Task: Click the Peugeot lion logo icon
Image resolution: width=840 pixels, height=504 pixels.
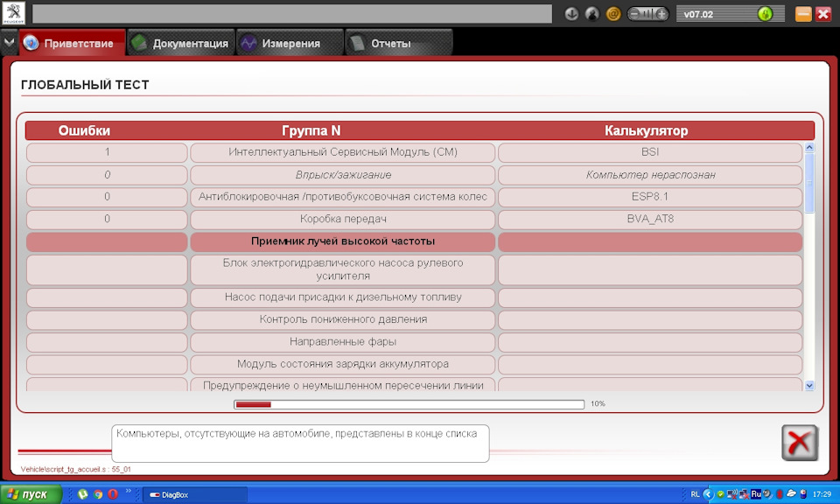Action: [13, 13]
